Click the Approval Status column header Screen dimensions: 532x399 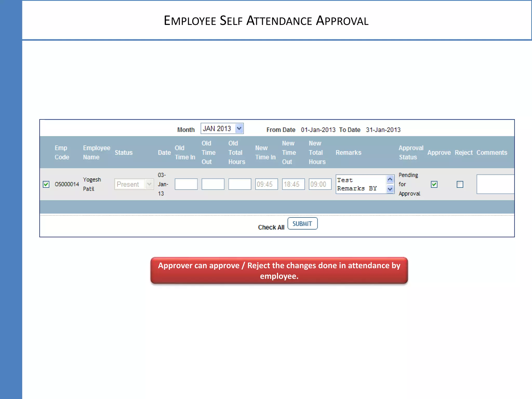tap(411, 152)
